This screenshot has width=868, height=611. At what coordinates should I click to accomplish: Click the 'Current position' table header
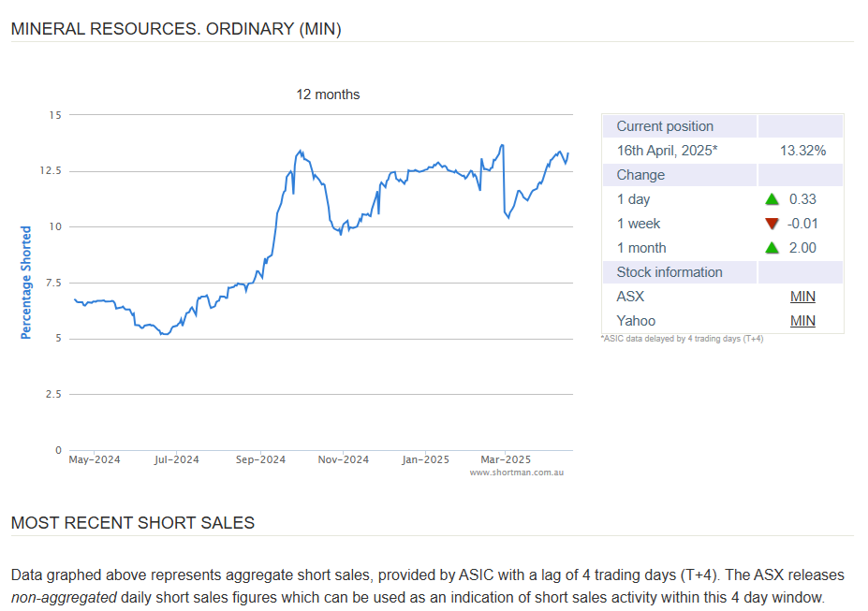click(665, 126)
